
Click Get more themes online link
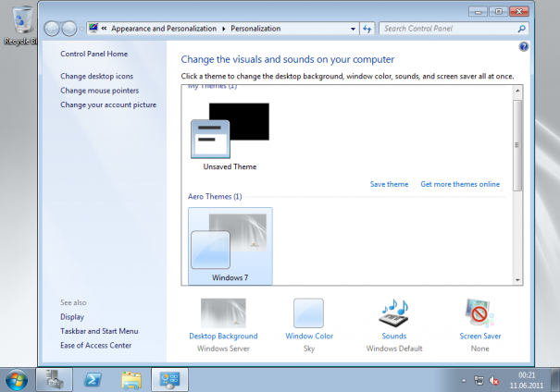click(460, 184)
